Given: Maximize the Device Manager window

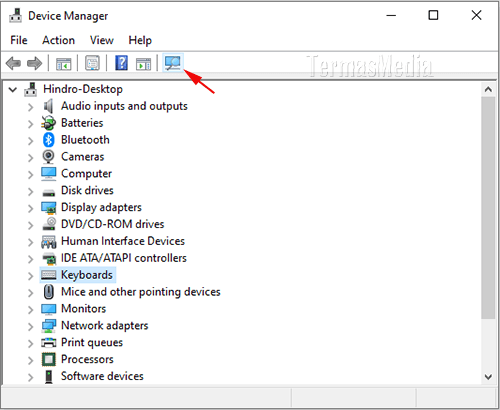Looking at the screenshot, I should point(433,15).
